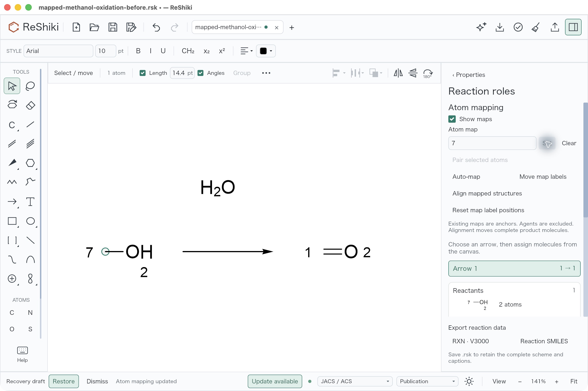Screen dimensions: 588x391
Task: Activate the text tool
Action: point(30,201)
